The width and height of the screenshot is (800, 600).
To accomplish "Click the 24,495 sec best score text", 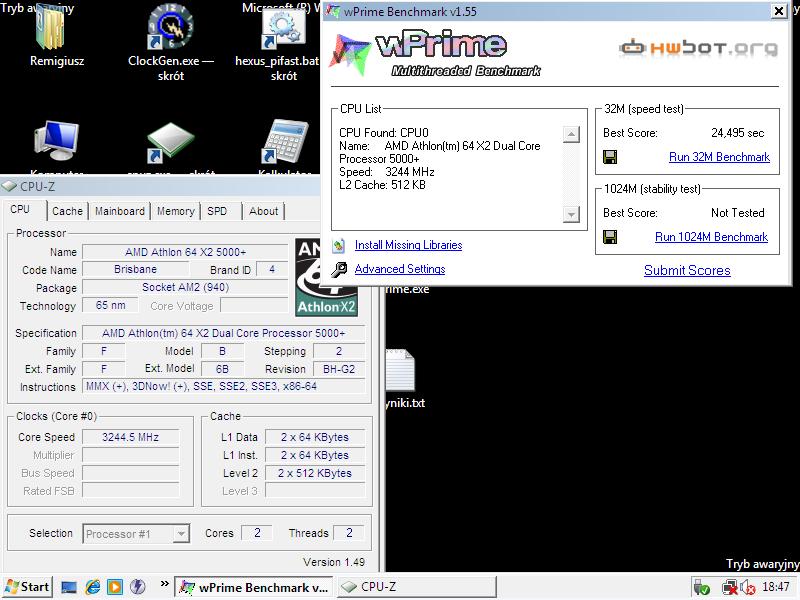I will point(737,133).
